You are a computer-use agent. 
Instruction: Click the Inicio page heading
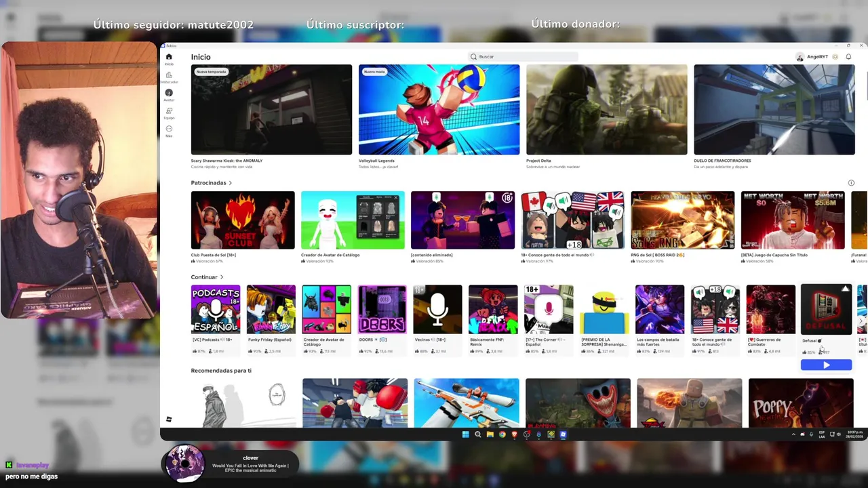pyautogui.click(x=201, y=57)
